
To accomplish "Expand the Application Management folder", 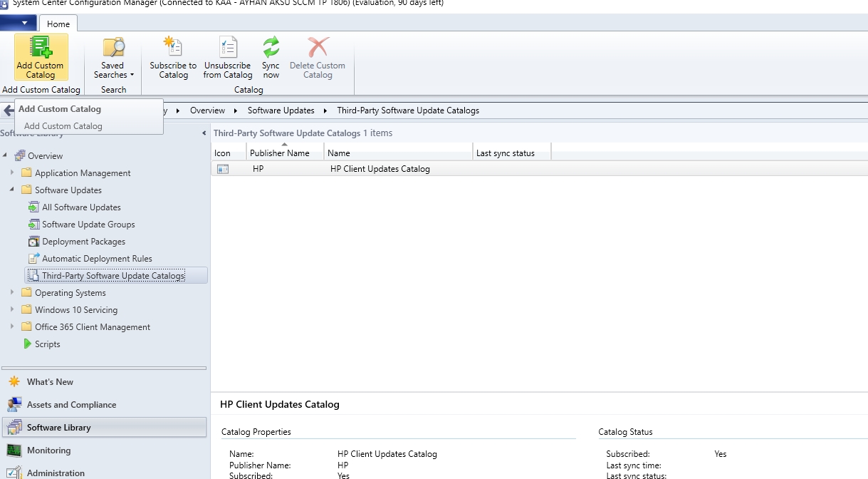I will click(12, 172).
